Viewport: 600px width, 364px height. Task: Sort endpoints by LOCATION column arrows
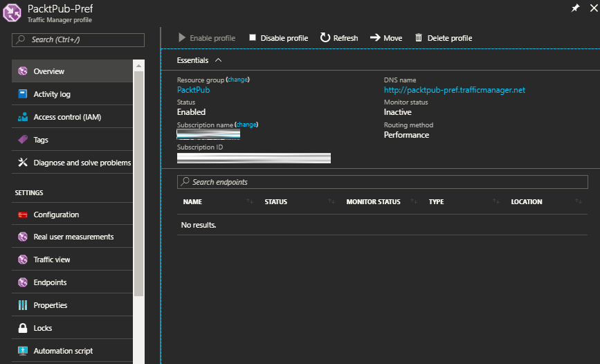[x=578, y=201]
